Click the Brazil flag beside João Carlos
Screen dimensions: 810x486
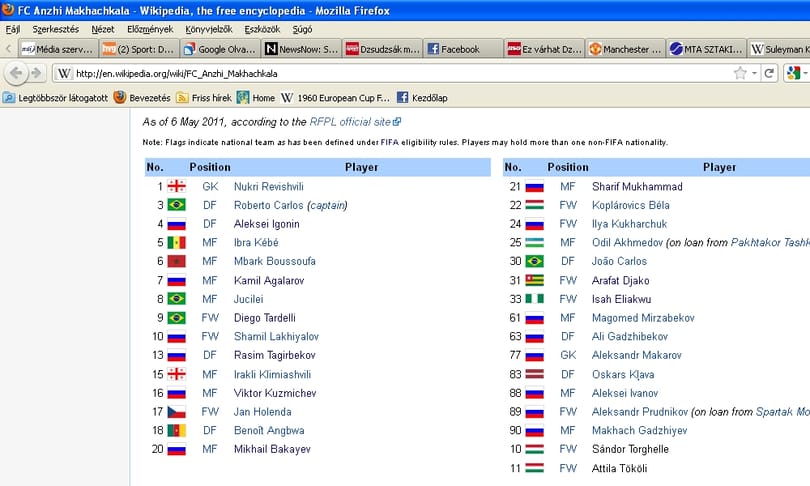click(534, 261)
